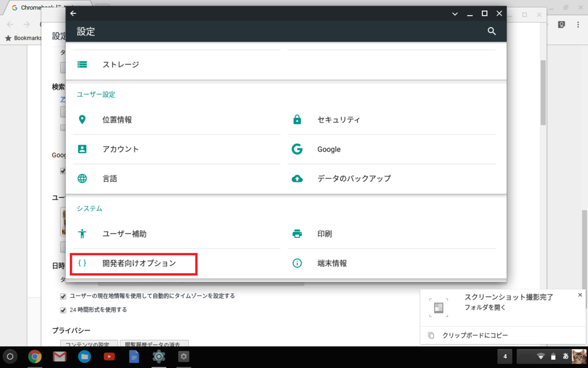
Task: Open search in the 設定 header
Action: pos(492,31)
